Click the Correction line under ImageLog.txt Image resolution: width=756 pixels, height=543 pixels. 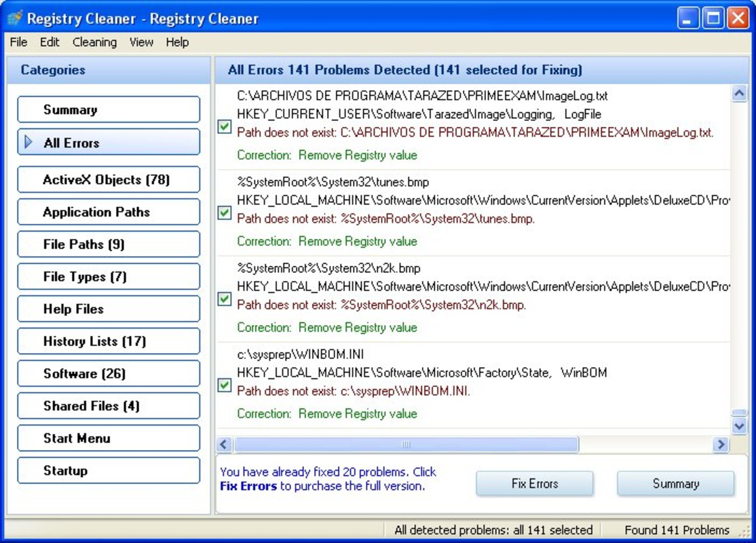pyautogui.click(x=327, y=155)
